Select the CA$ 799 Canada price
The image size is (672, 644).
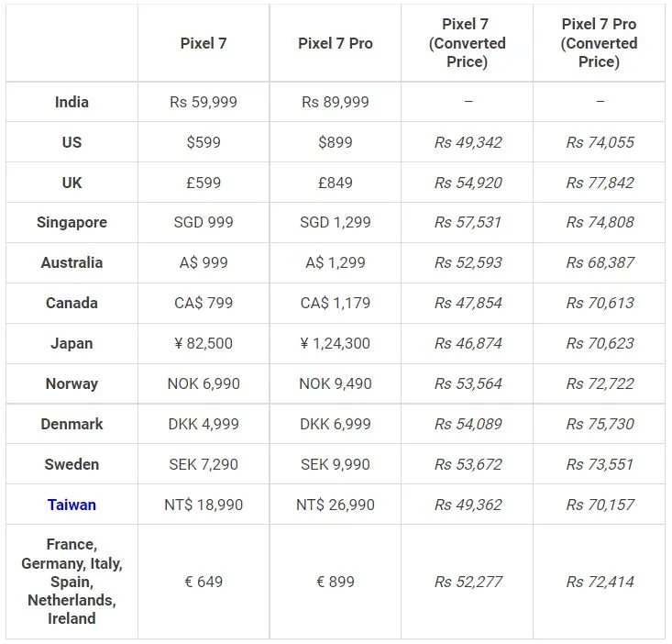pyautogui.click(x=204, y=303)
